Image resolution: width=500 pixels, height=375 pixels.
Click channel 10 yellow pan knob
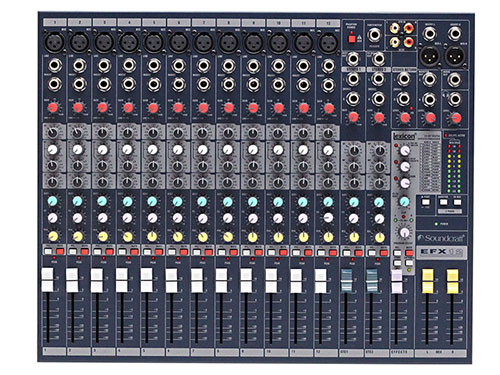point(278,237)
